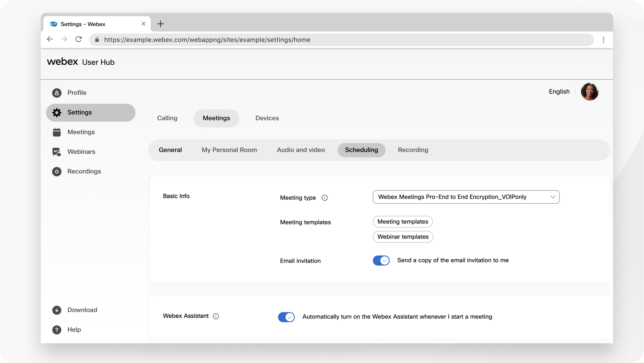Click the Meetings calendar icon
The width and height of the screenshot is (644, 363).
[57, 132]
